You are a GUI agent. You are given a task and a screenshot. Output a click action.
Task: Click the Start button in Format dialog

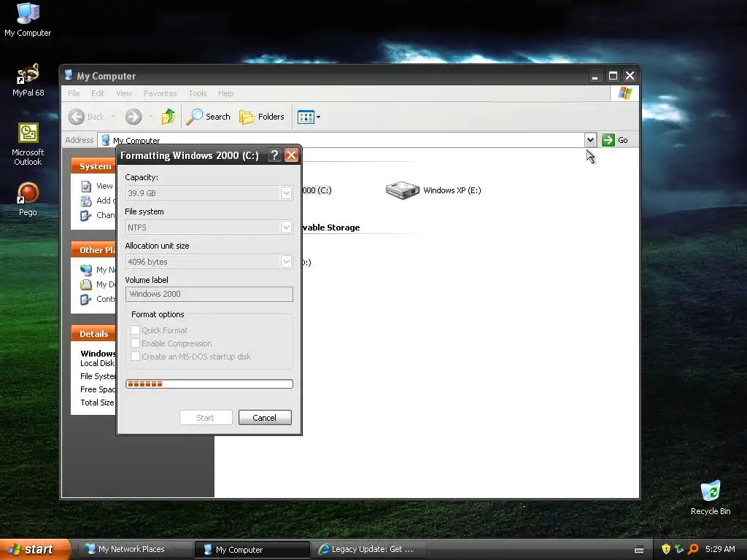click(x=206, y=418)
